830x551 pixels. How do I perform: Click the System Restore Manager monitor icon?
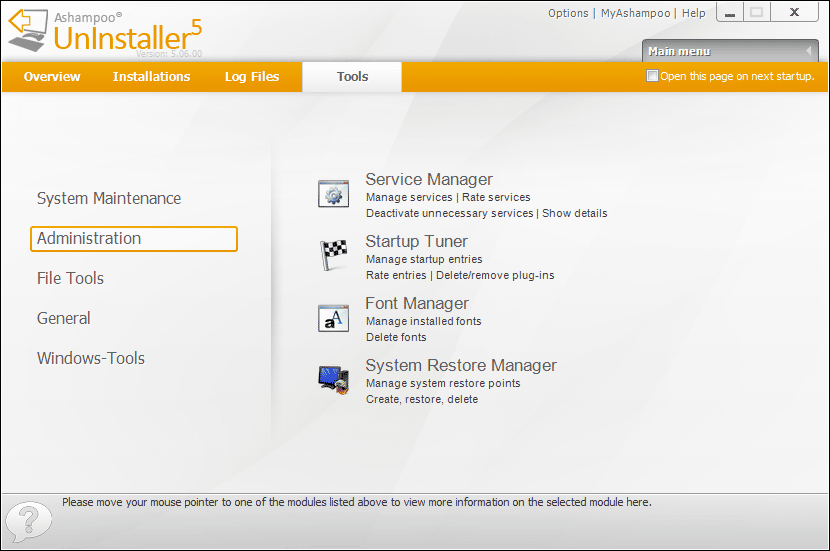(x=334, y=380)
